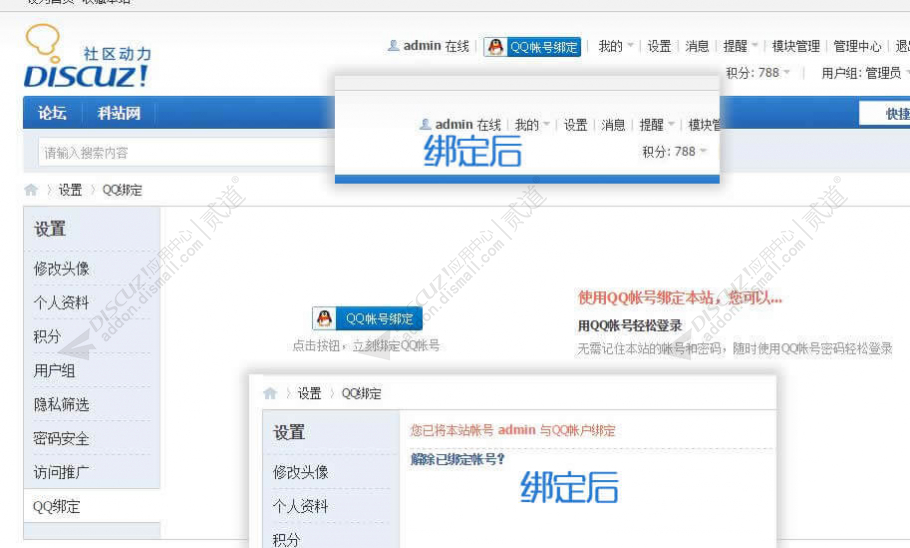Click the 设置 heading in main sidebar
Image resolution: width=910 pixels, height=548 pixels.
[x=50, y=229]
